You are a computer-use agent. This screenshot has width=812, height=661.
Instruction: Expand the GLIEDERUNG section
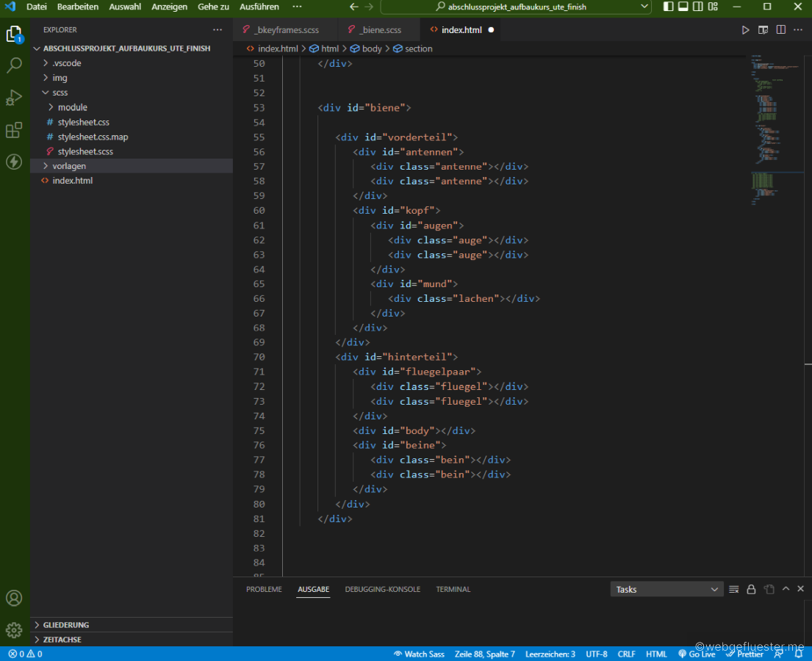click(x=66, y=625)
